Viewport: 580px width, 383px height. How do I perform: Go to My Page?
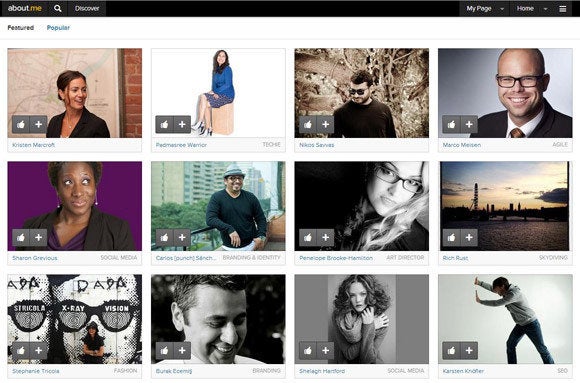click(479, 9)
